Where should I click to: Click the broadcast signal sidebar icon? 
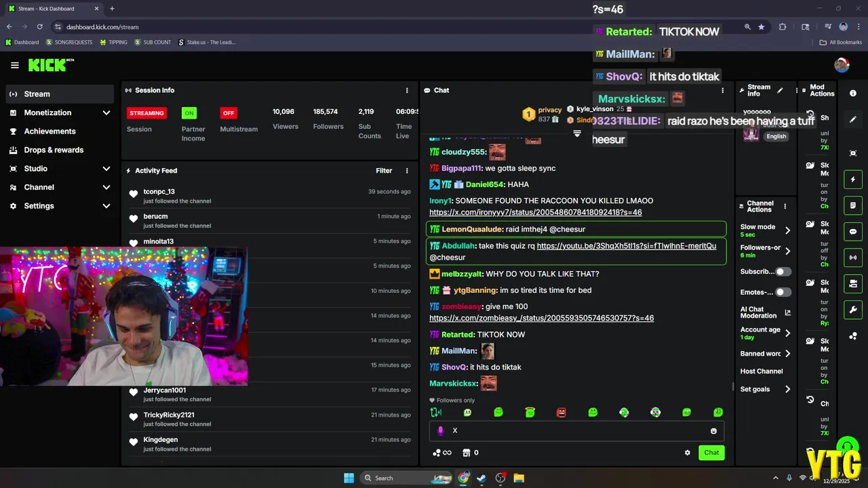[853, 258]
